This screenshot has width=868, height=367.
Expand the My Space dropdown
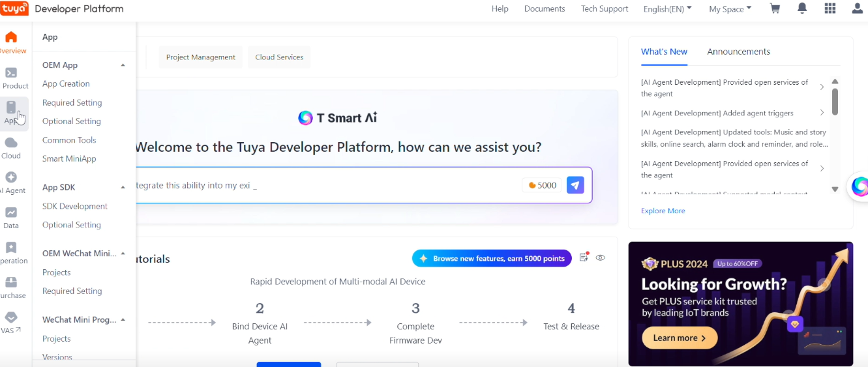tap(730, 8)
